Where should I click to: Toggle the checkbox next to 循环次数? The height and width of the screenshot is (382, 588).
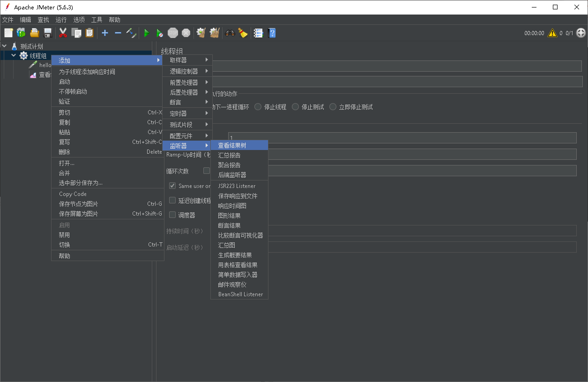point(206,171)
